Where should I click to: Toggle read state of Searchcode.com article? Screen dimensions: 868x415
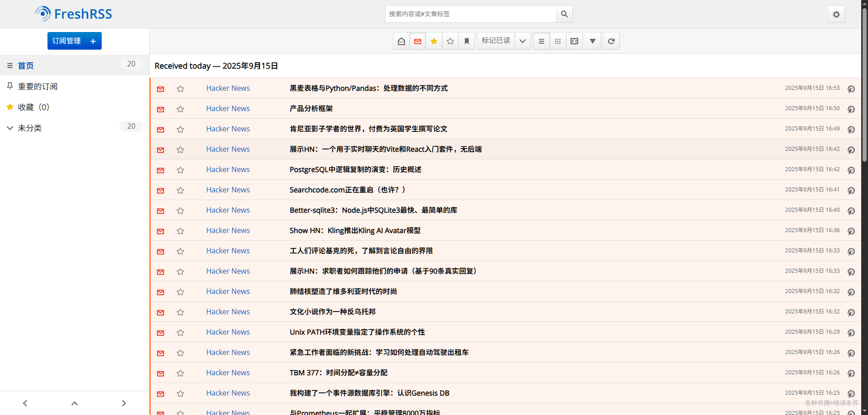160,190
